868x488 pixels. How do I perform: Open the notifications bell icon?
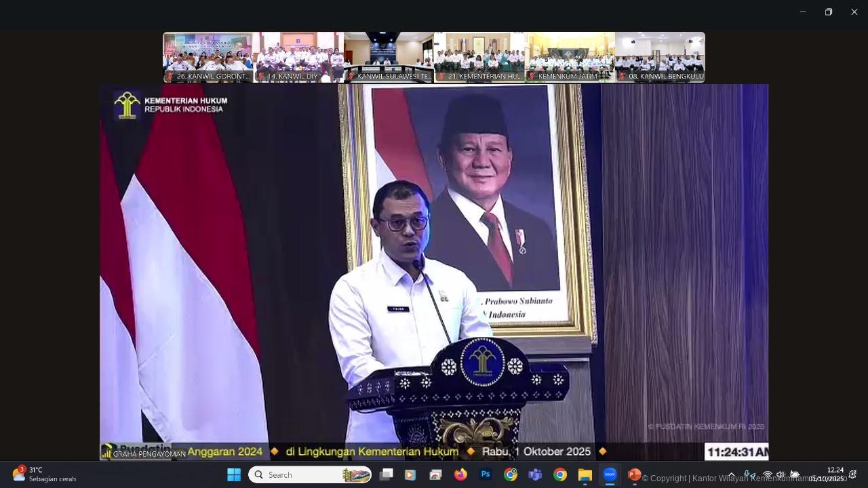tap(853, 474)
